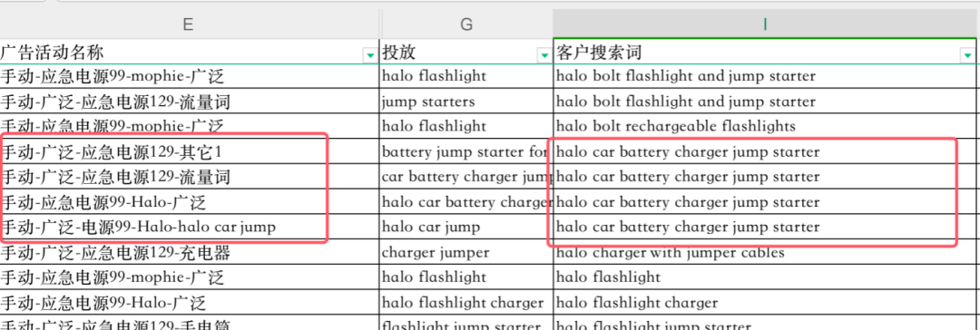Open the 投放 column filter dropdown

click(x=544, y=56)
